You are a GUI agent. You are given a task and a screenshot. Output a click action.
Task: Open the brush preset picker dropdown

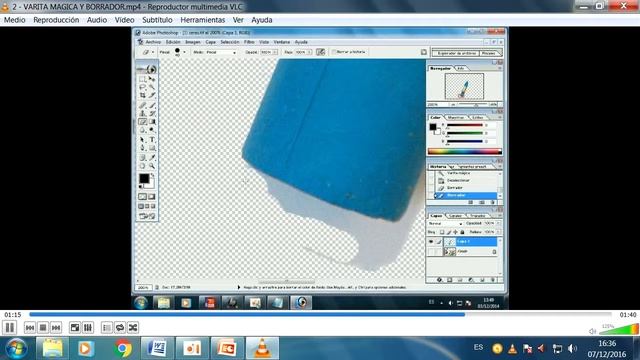[184, 52]
